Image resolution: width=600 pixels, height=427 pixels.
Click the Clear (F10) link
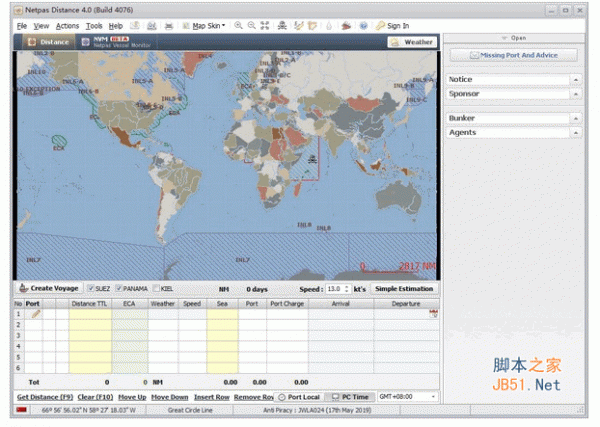(95, 397)
